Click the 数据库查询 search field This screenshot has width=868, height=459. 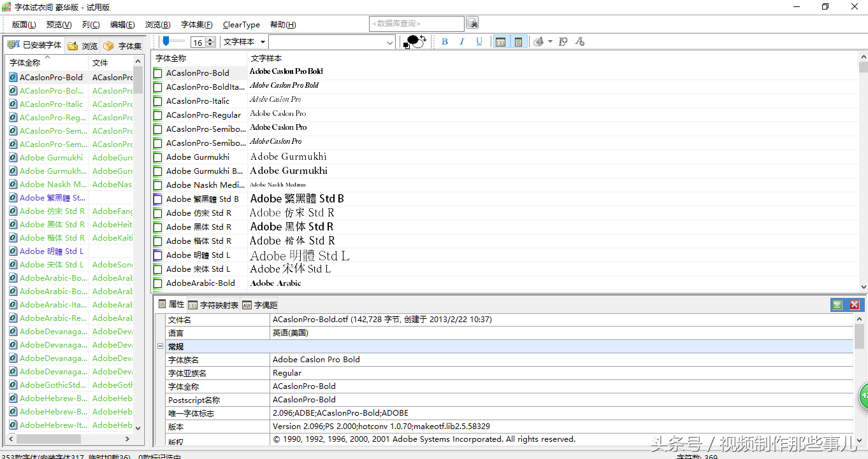(417, 24)
